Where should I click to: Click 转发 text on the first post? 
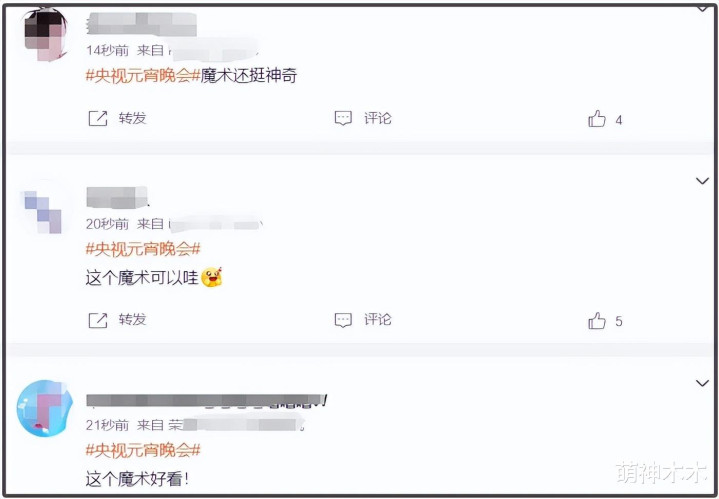133,118
